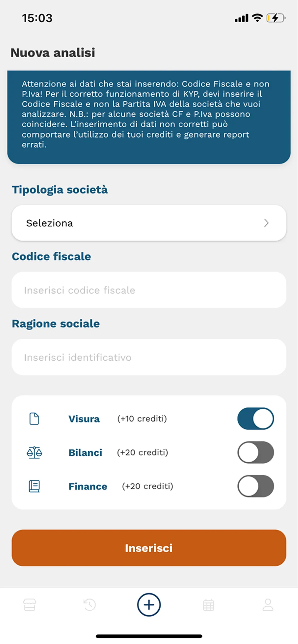Open the store icon in bottom navigation
The width and height of the screenshot is (298, 644).
tap(30, 605)
